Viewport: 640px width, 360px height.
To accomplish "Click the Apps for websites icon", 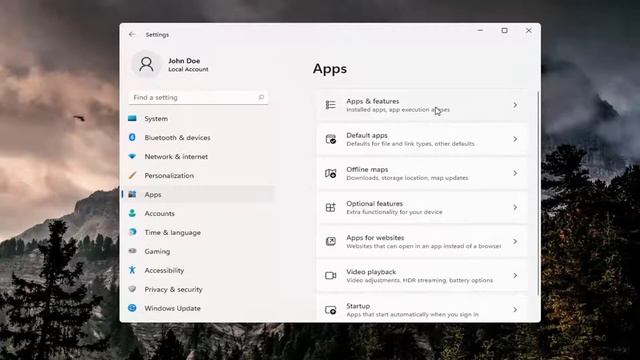I will (331, 242).
